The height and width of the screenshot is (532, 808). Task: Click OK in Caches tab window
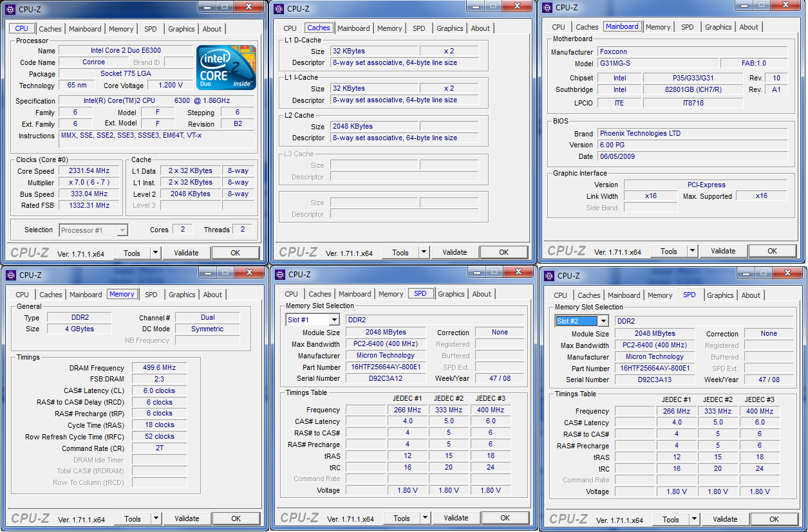(504, 252)
